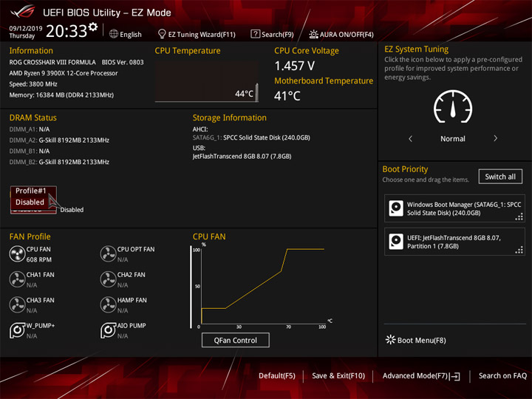Click the JetFlashTranscend boot disk icon
Screen dimensions: 532x399
click(396, 242)
